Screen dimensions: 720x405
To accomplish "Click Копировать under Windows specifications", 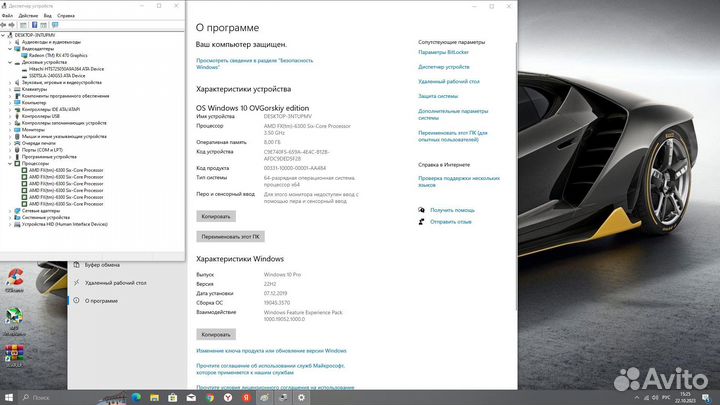I will pos(216,334).
